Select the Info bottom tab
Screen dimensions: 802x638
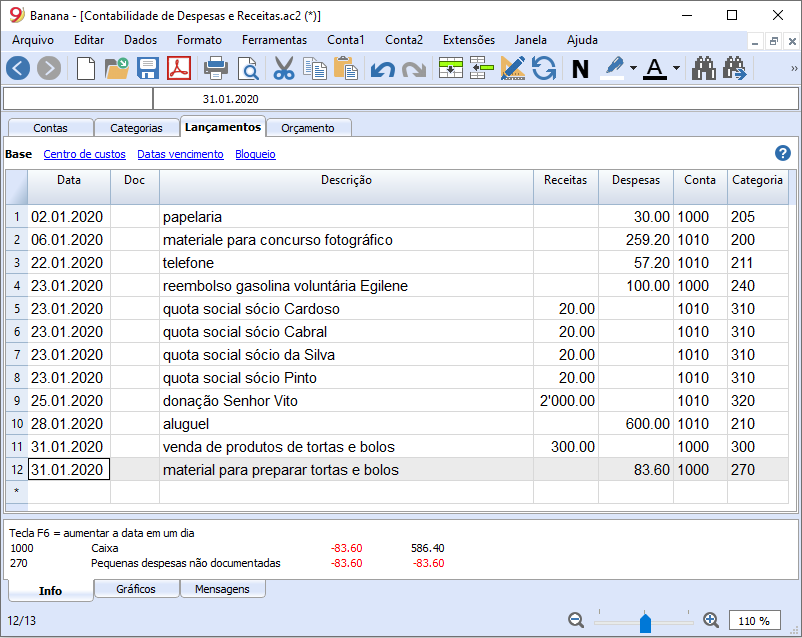click(x=51, y=590)
